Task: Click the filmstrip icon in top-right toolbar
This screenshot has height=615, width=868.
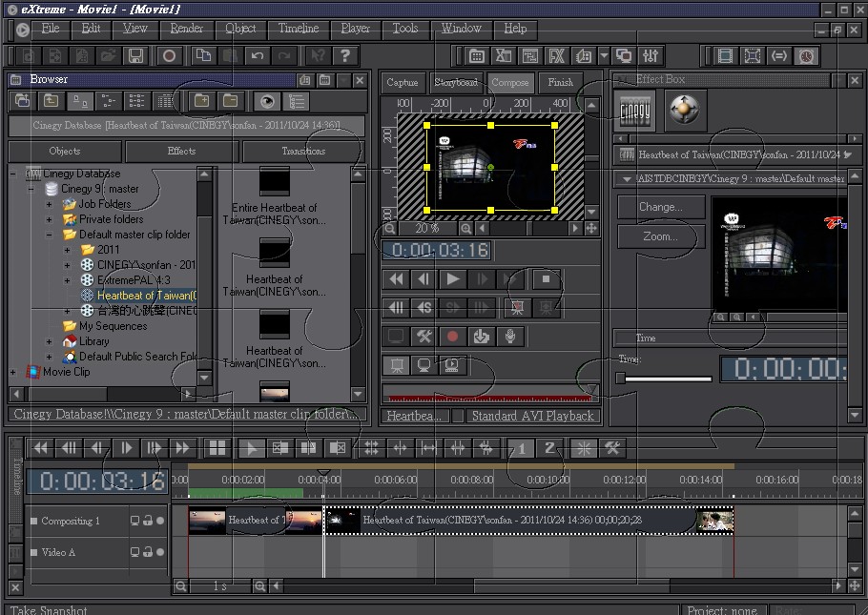Action: (x=725, y=56)
